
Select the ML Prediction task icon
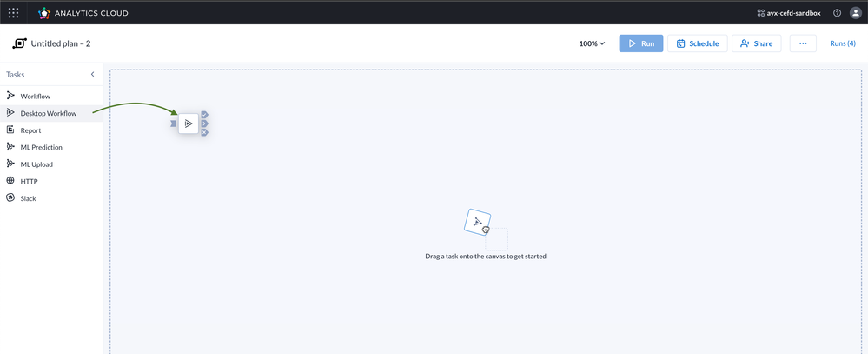pos(10,147)
